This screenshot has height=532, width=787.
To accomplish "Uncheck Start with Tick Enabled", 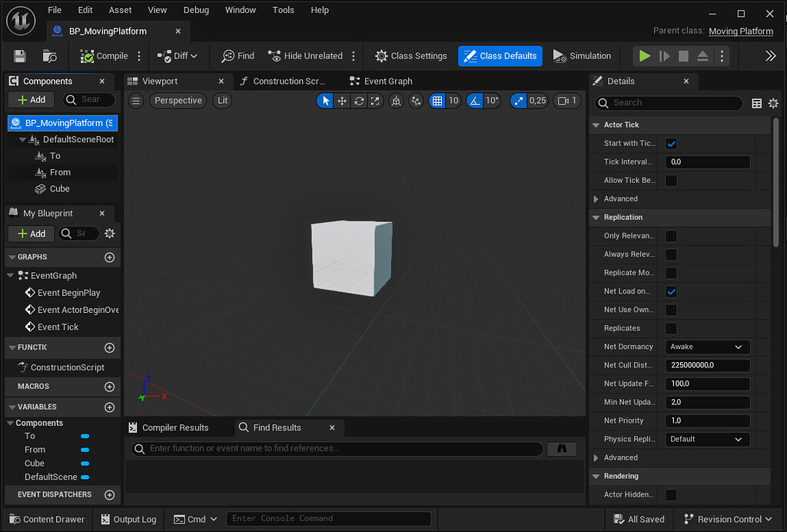I will [671, 143].
